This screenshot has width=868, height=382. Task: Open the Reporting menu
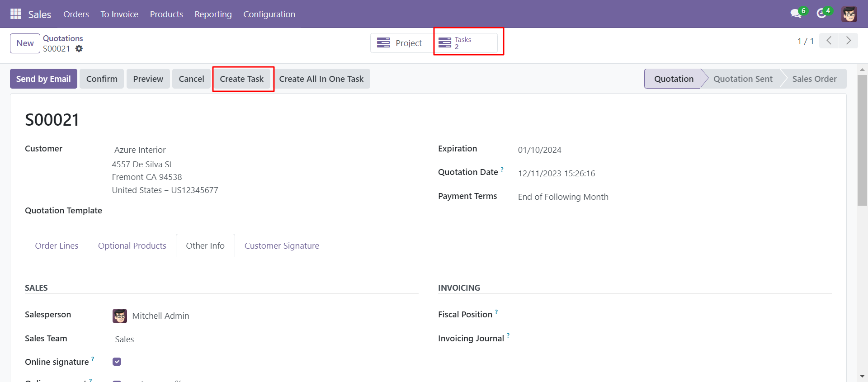213,14
